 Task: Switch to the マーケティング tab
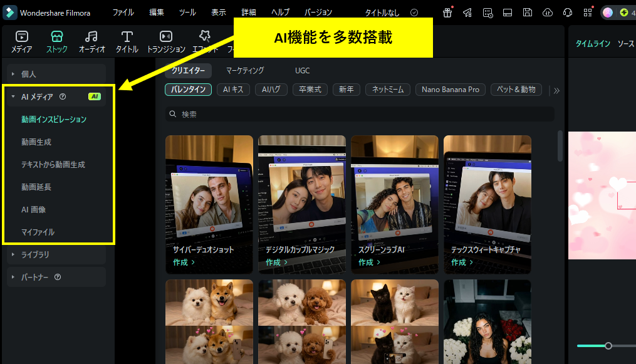pyautogui.click(x=245, y=71)
